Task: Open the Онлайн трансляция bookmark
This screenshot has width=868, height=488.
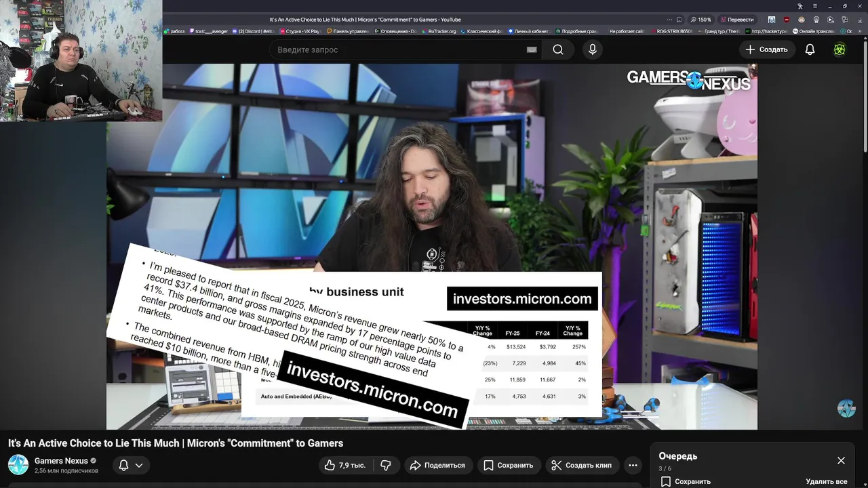Action: tap(814, 31)
